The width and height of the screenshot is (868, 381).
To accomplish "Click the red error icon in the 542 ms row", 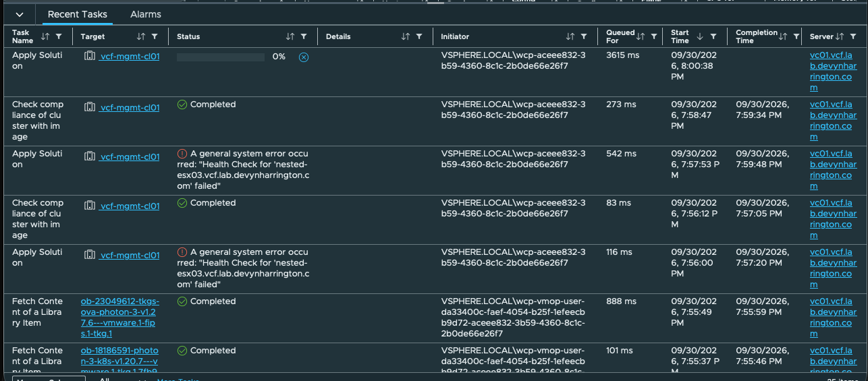I will 182,154.
